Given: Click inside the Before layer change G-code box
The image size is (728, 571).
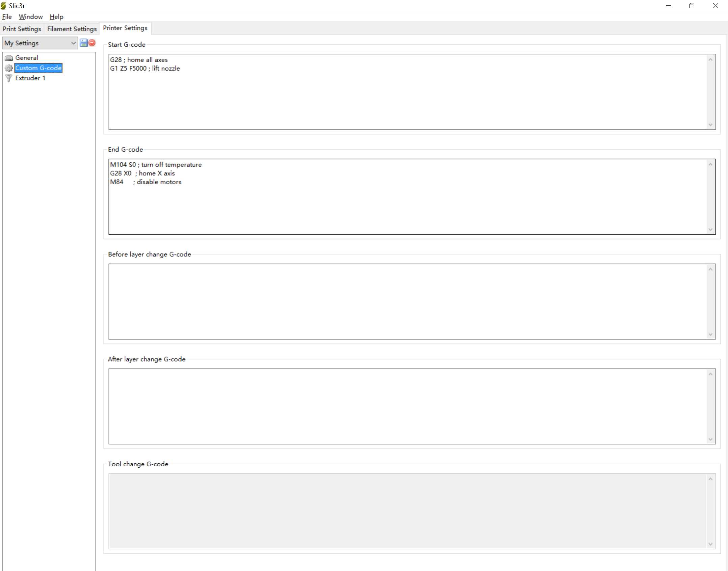Looking at the screenshot, I should coord(412,302).
